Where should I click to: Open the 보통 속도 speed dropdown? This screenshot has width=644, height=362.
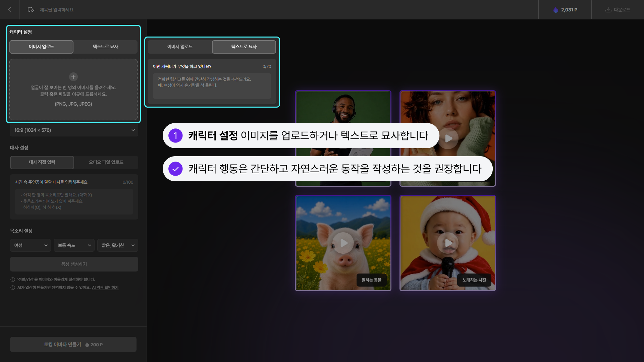74,245
